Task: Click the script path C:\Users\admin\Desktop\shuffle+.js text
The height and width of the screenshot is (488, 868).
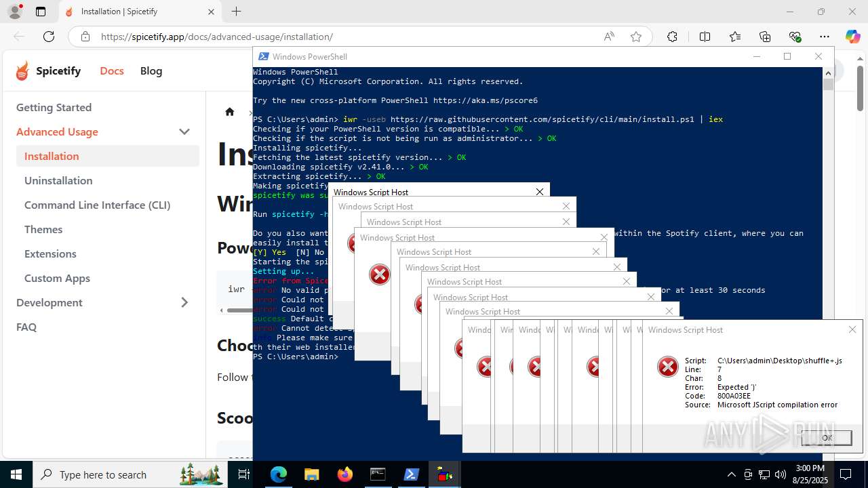Action: pyautogui.click(x=780, y=361)
